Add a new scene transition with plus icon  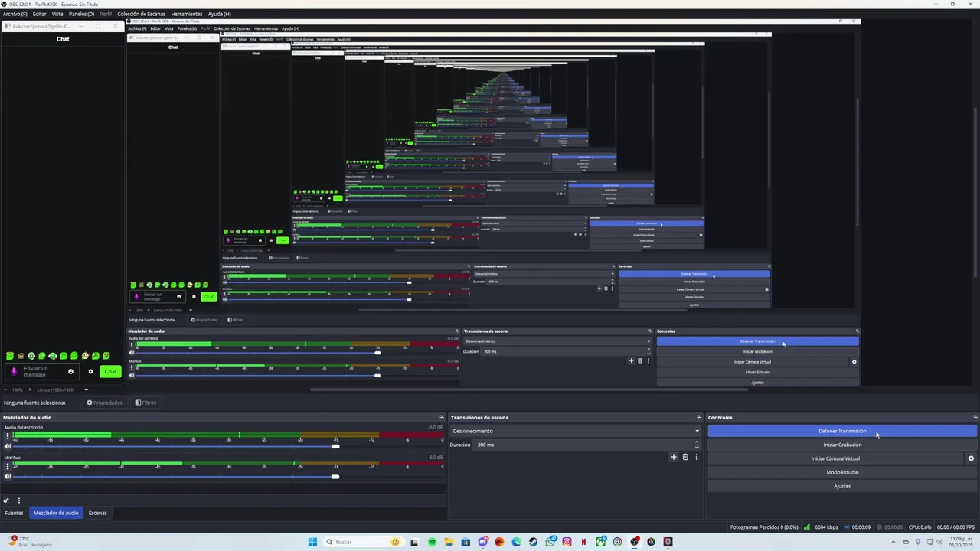[x=674, y=457]
